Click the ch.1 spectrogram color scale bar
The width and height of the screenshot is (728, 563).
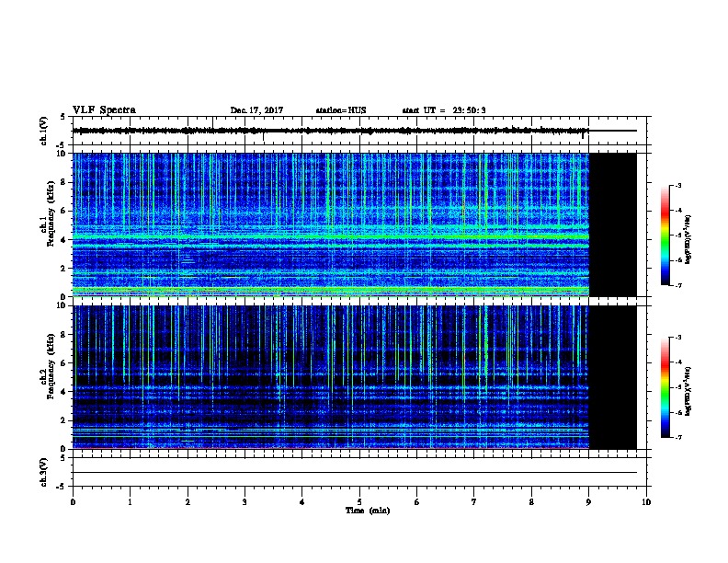coord(665,236)
